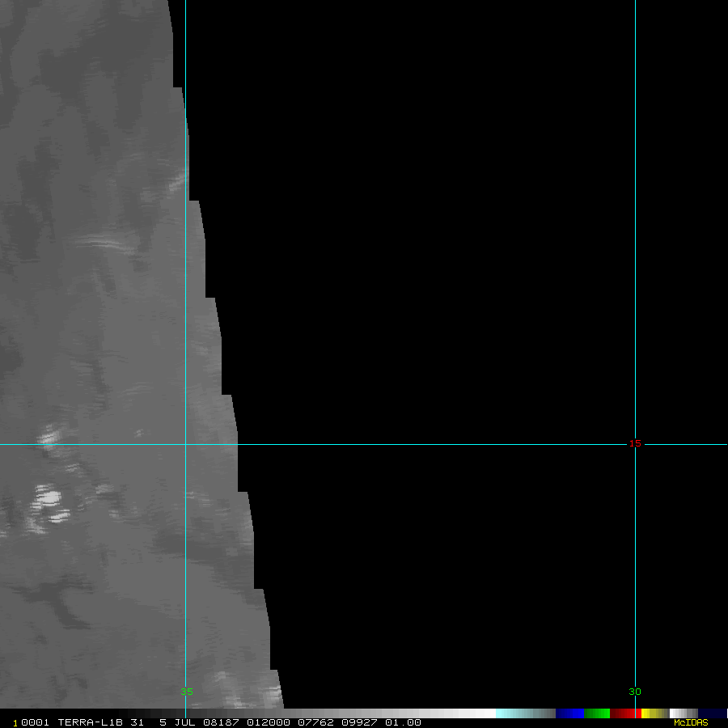Click the yellow McIDAS label
Screen dimensions: 728x728
(x=691, y=722)
